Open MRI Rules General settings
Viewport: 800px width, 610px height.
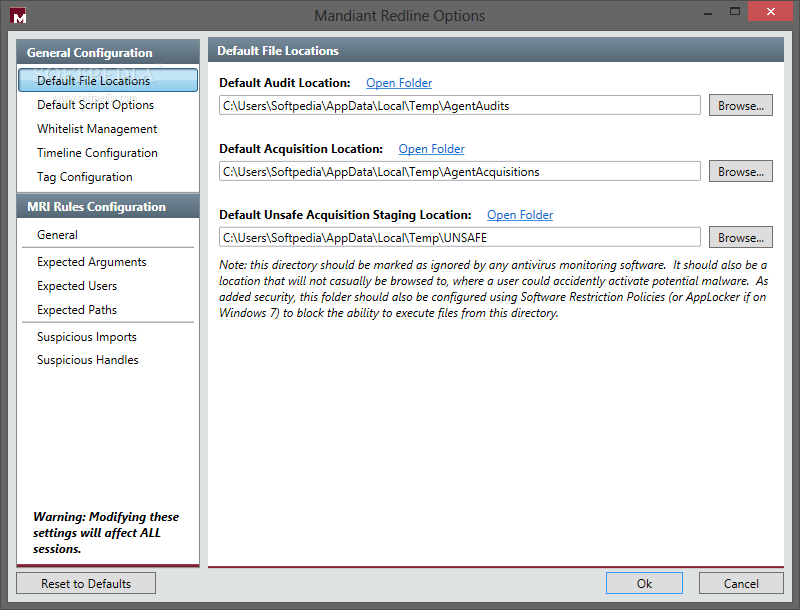[57, 235]
